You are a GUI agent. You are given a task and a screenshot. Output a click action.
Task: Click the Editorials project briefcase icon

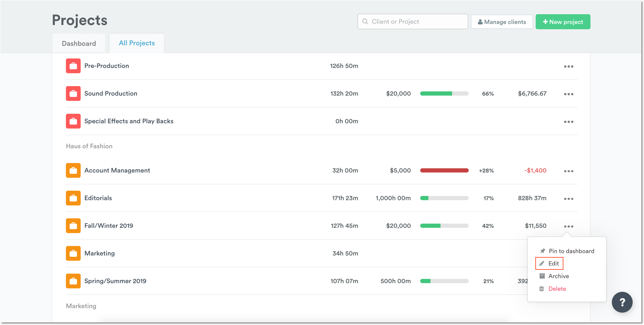click(73, 198)
